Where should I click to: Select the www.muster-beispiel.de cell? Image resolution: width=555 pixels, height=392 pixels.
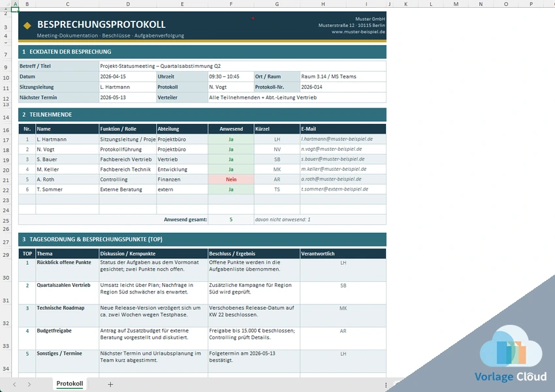[x=358, y=32]
